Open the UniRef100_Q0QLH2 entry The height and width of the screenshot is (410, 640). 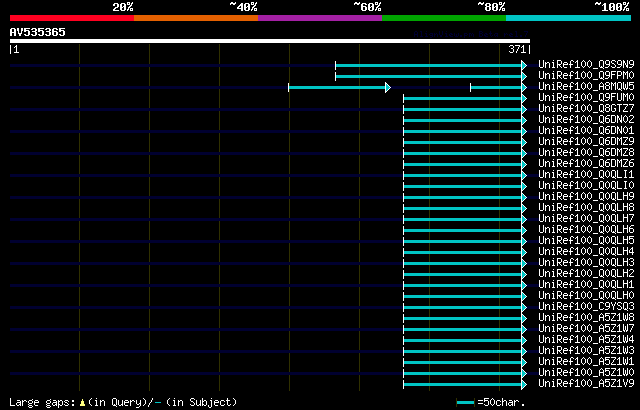[586, 273]
